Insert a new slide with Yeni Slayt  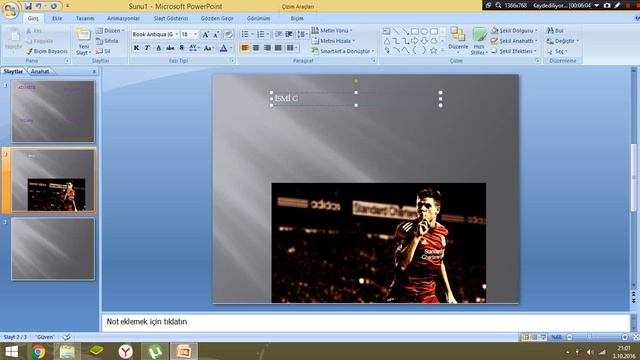(83, 42)
